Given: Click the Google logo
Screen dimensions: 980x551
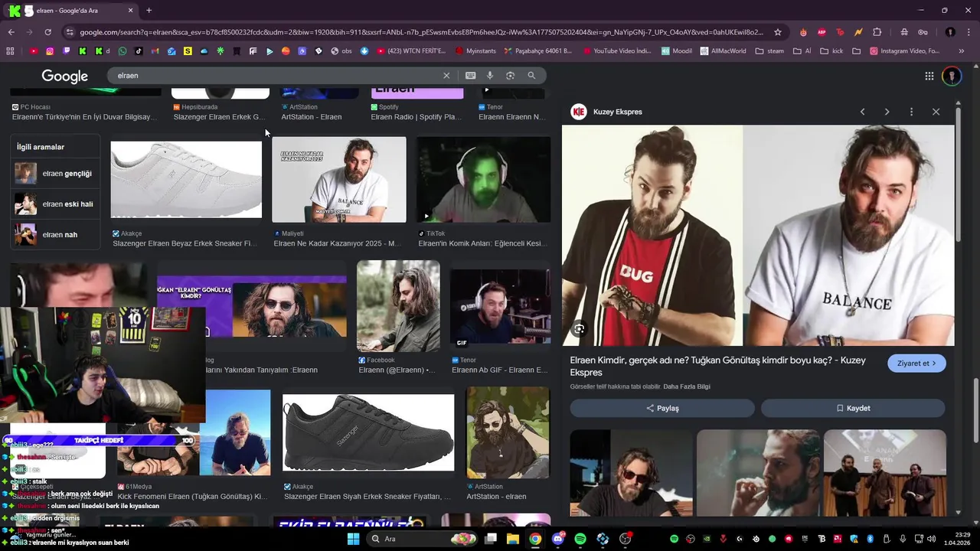Looking at the screenshot, I should pyautogui.click(x=64, y=76).
